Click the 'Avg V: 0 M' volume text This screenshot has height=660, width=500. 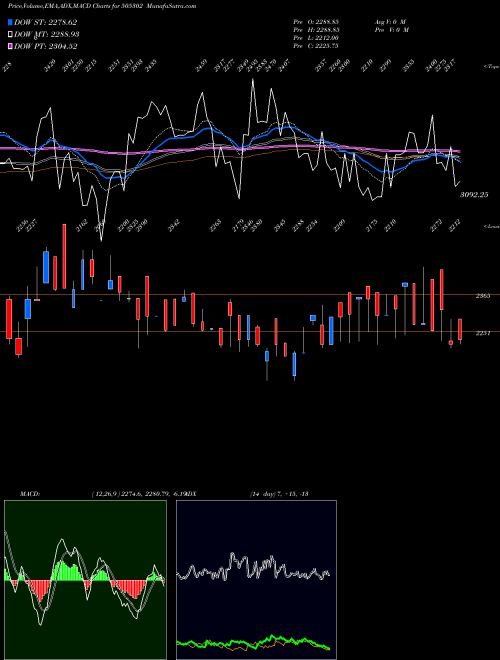pos(391,21)
